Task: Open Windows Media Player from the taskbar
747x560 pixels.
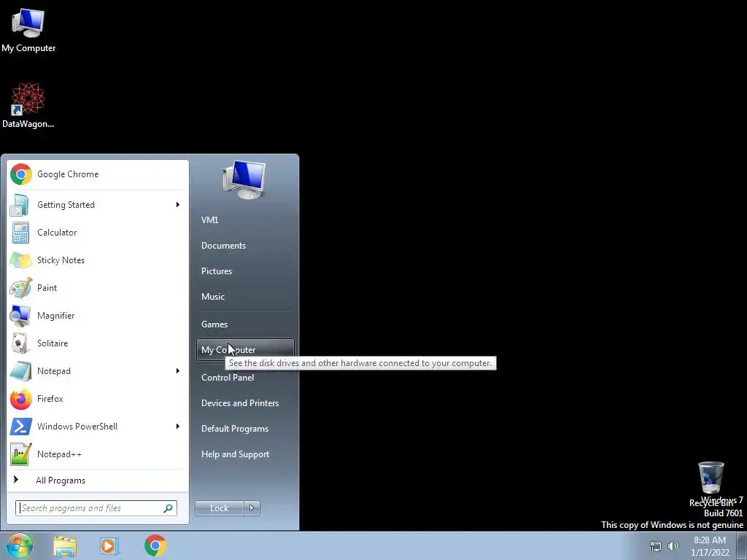Action: tap(109, 545)
